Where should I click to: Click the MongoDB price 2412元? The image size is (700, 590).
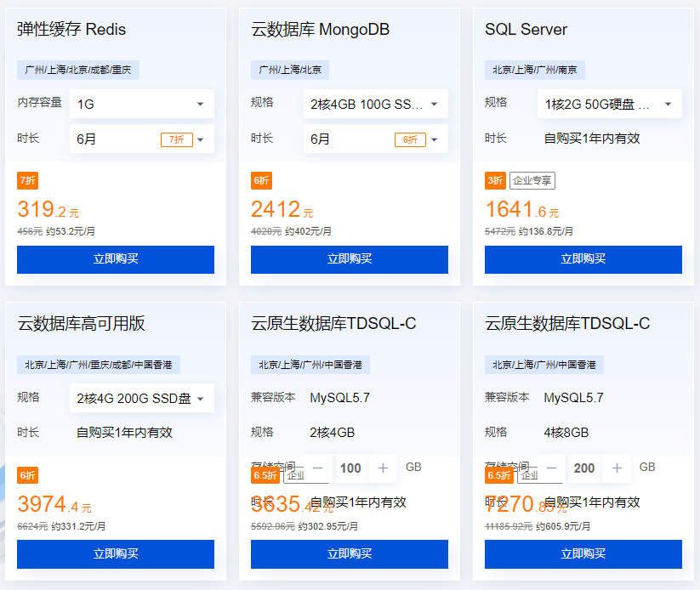(x=282, y=209)
